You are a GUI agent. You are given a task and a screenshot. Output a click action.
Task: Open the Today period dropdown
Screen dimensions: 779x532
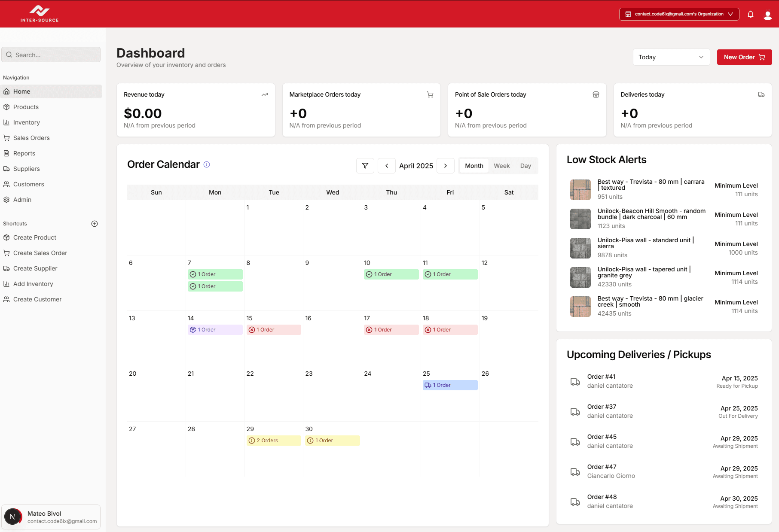pos(671,57)
